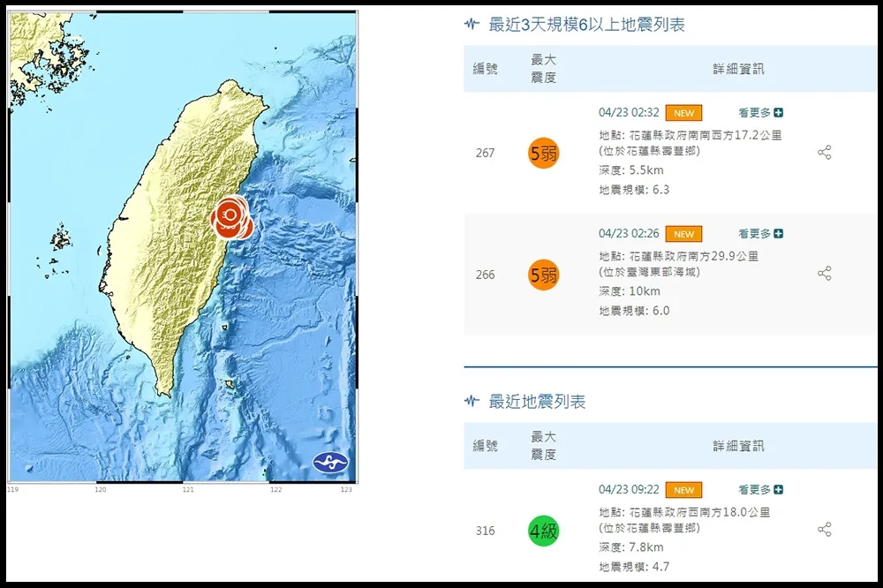Click report number 316 in the table
Screen dimensions: 883x588
(485, 531)
